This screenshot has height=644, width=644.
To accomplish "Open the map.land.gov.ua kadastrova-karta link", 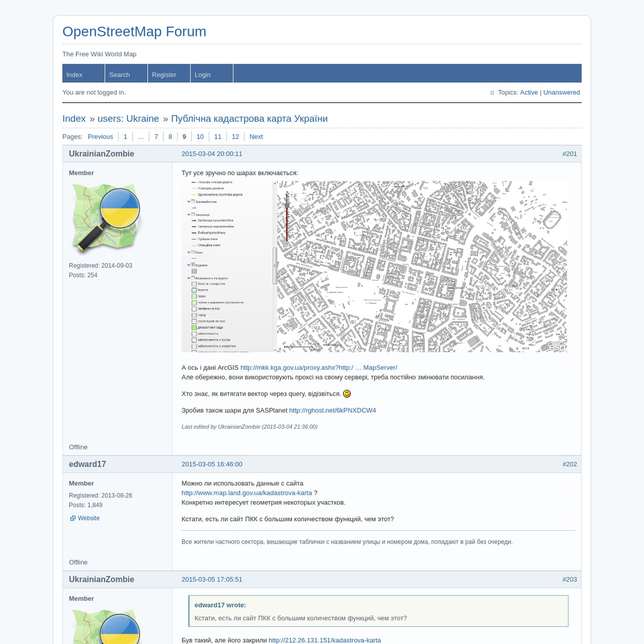I will pyautogui.click(x=247, y=493).
